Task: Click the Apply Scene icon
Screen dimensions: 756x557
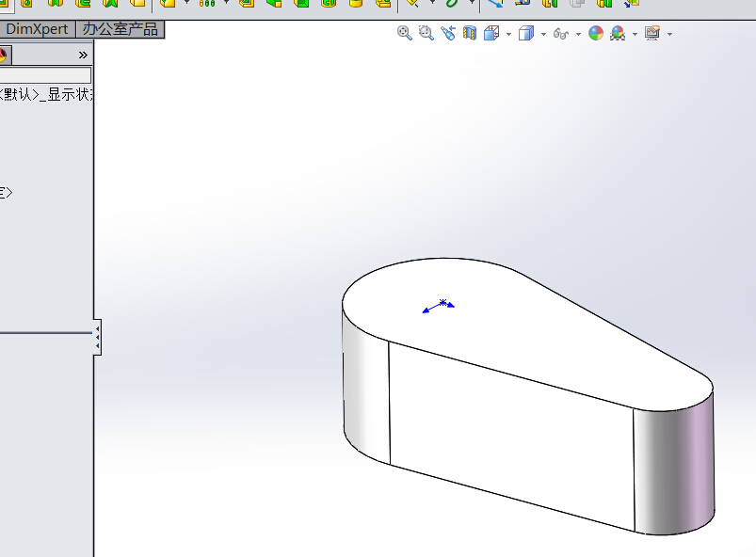Action: coord(618,33)
